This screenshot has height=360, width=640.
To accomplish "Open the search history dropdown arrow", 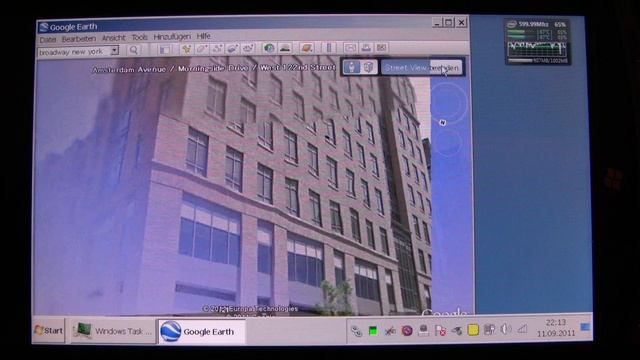I will pos(115,51).
